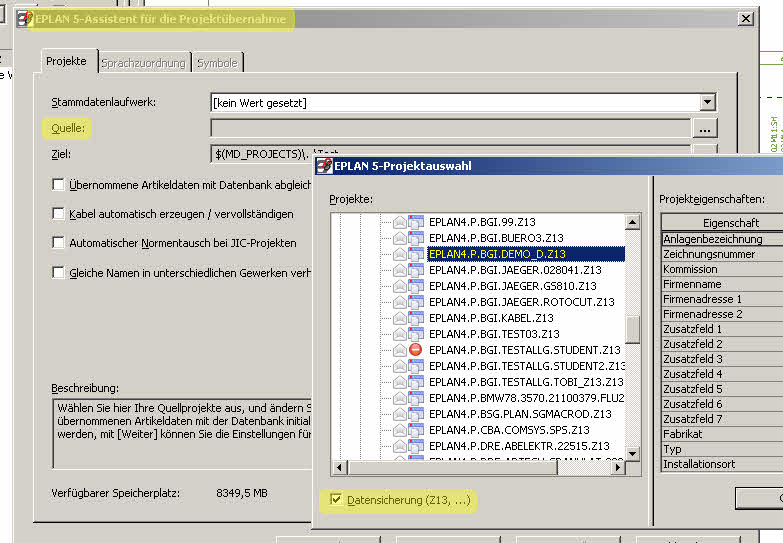Click left arrow of horizontal list scrollbar
Viewport: 783px width, 543px height.
[x=340, y=468]
